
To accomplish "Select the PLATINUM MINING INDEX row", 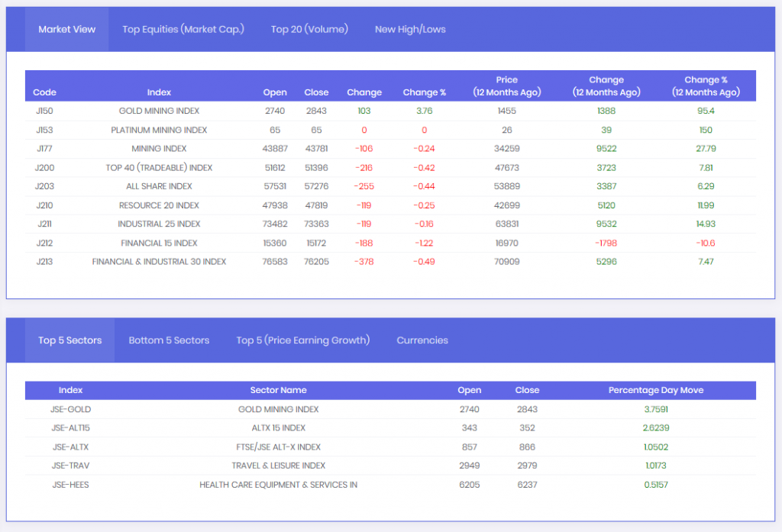I will 159,130.
